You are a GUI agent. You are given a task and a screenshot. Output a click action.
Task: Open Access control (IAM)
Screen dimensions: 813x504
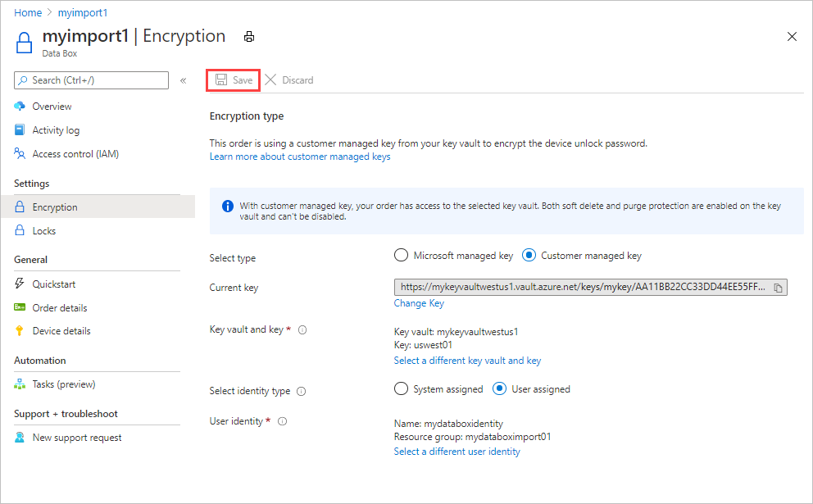[x=75, y=154]
